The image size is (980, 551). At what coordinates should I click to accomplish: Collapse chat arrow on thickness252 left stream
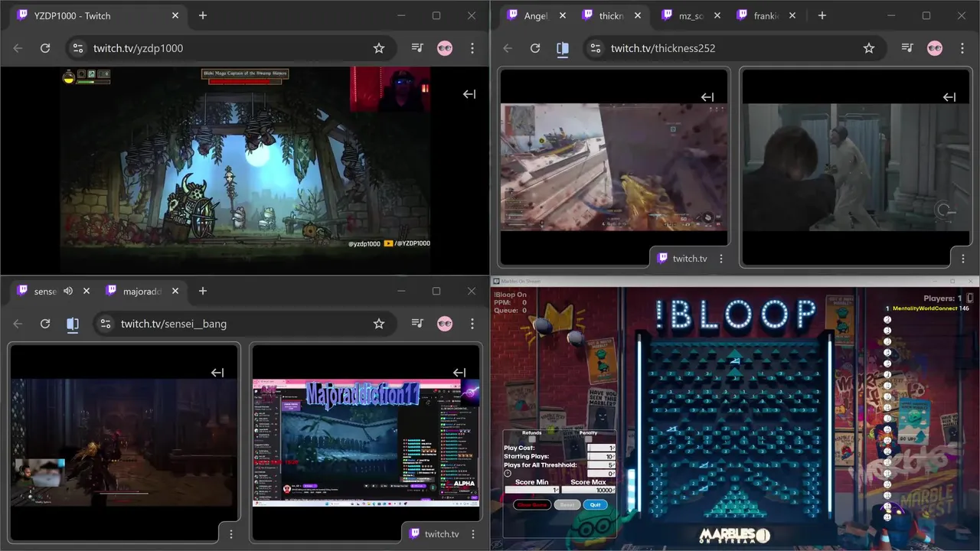(x=707, y=97)
